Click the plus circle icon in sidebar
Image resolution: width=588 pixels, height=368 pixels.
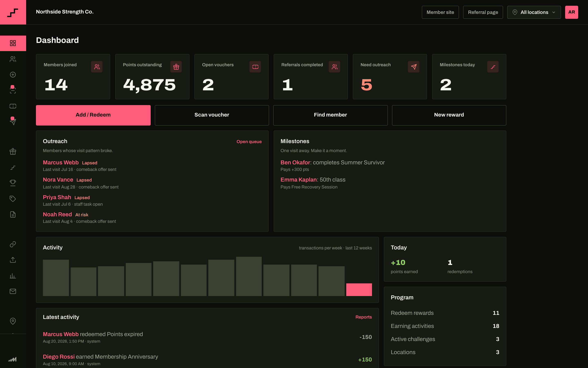point(13,74)
